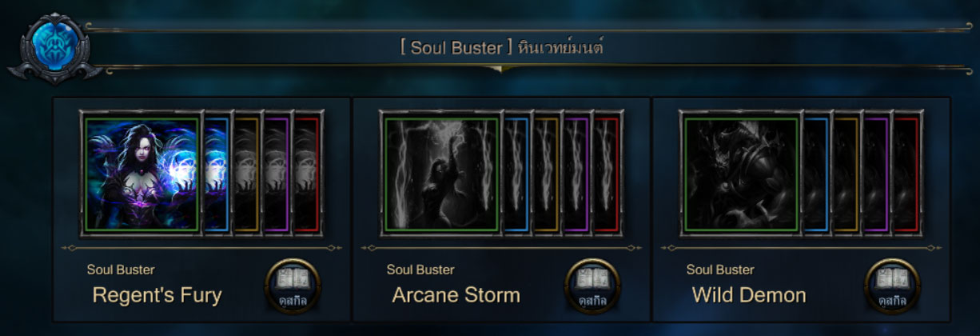
Task: Pick the blue-framed Arcane Storm card
Action: tap(516, 175)
